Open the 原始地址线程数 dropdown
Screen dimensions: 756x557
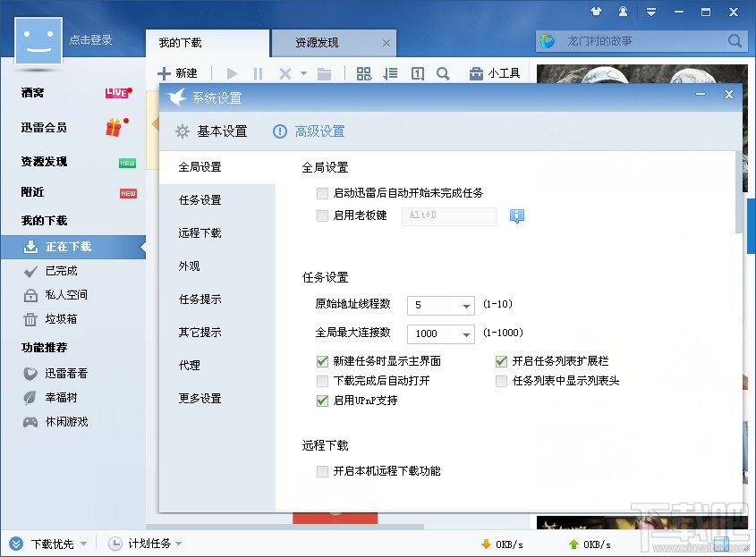click(x=469, y=305)
